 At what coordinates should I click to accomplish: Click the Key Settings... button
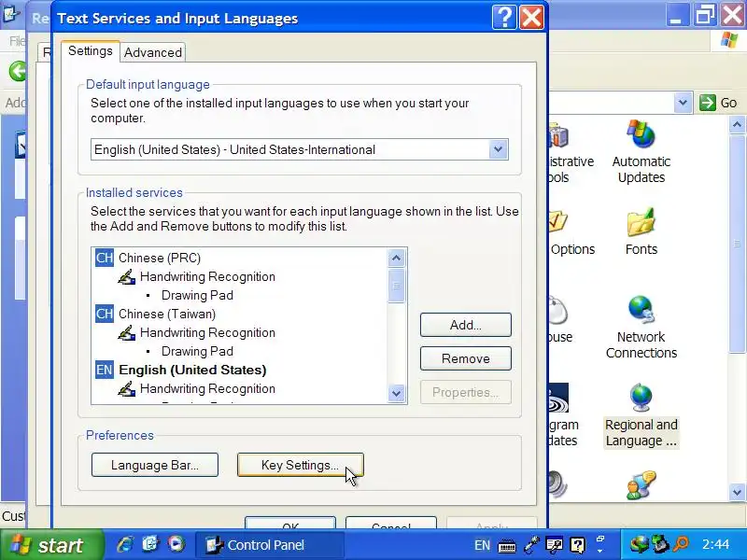pyautogui.click(x=300, y=465)
